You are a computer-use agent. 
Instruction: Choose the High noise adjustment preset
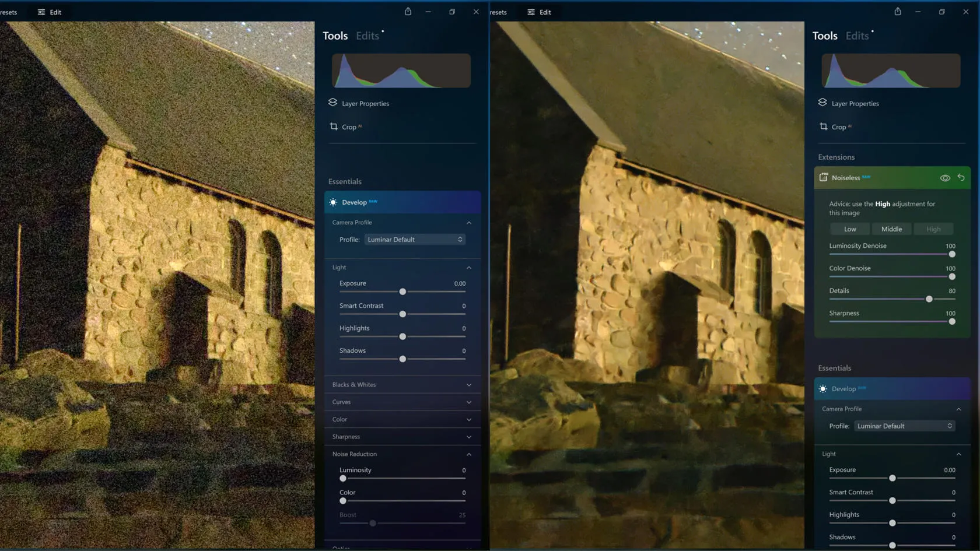click(x=933, y=229)
